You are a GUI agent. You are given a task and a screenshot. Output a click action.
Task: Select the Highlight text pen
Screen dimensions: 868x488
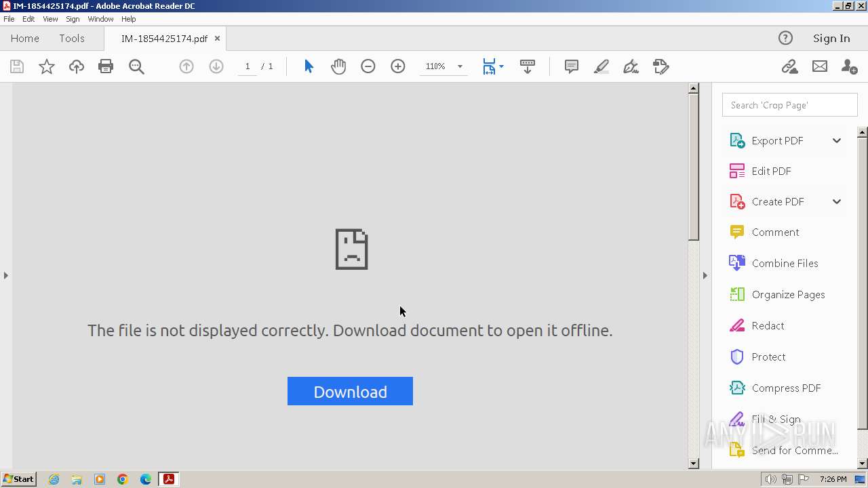coord(601,66)
